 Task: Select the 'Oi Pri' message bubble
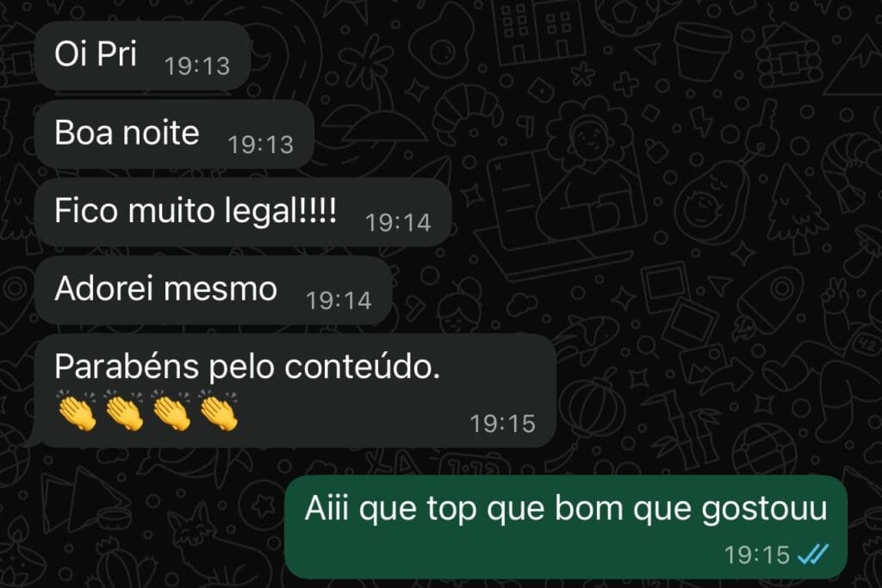(142, 56)
